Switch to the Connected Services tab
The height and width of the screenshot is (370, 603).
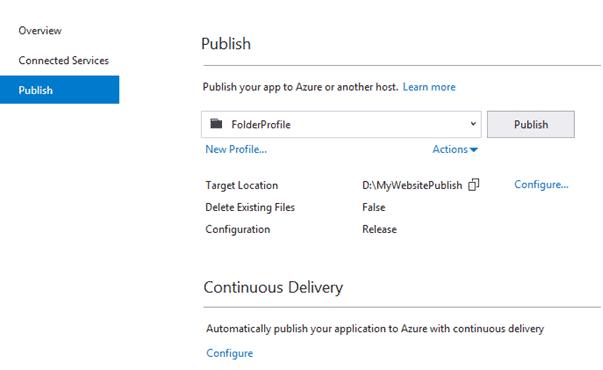pos(63,60)
